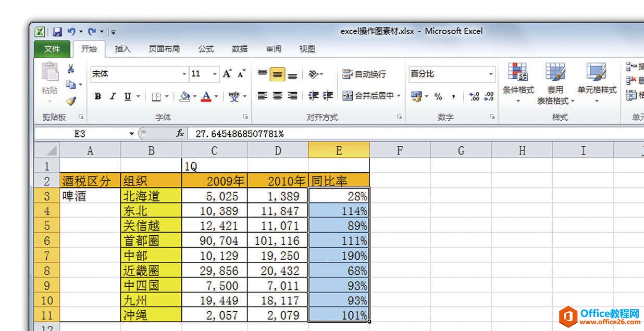The image size is (644, 331).
Task: Increase indent
Action: click(328, 96)
